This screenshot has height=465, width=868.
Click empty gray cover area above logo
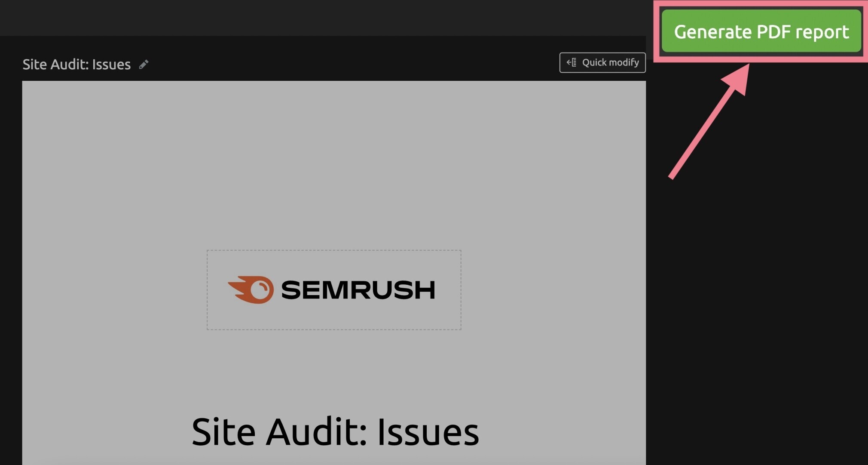[x=334, y=163]
